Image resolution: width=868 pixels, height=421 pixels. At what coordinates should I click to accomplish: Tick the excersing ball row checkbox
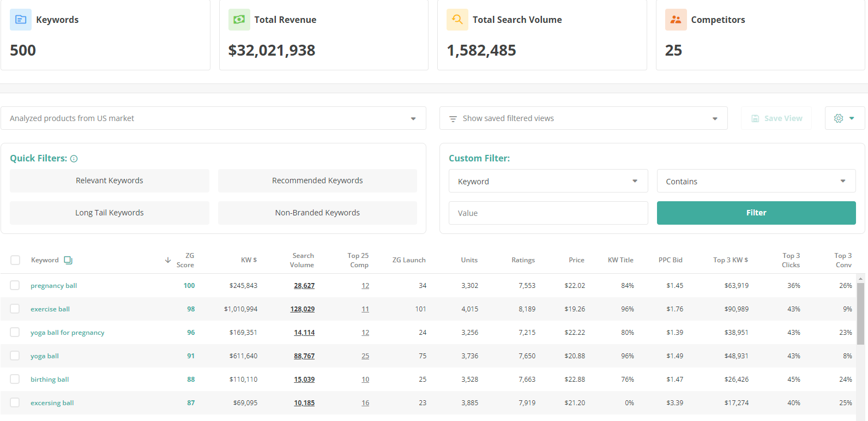pos(15,402)
